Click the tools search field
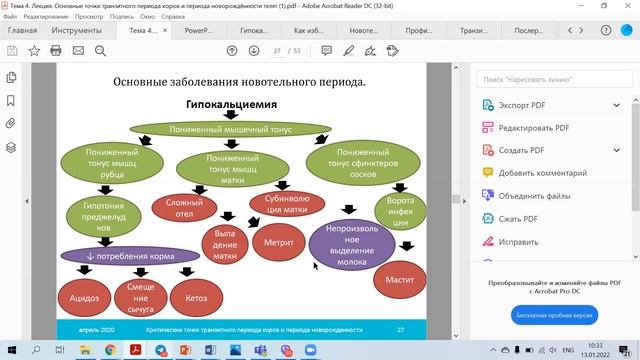 click(554, 80)
